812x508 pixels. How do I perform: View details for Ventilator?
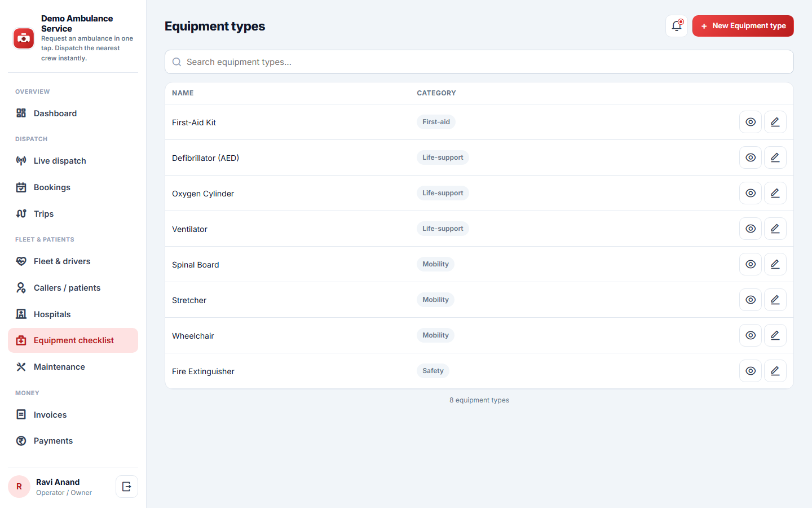coord(751,229)
